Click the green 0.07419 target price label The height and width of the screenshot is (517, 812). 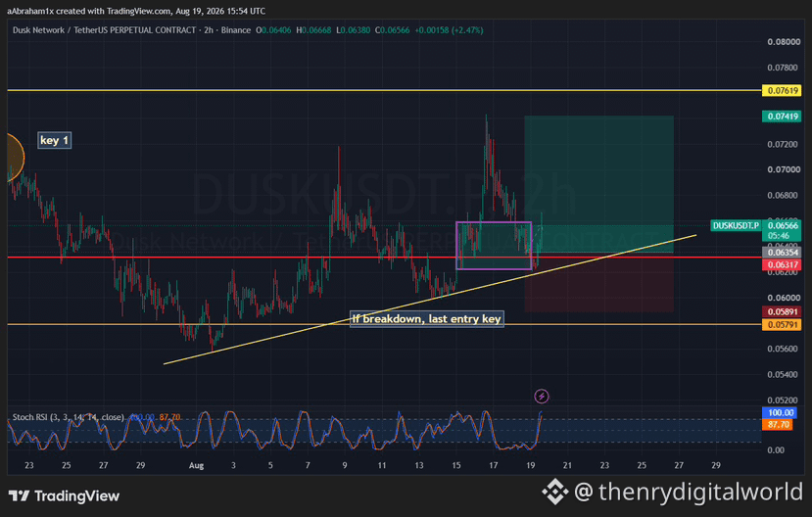point(782,117)
